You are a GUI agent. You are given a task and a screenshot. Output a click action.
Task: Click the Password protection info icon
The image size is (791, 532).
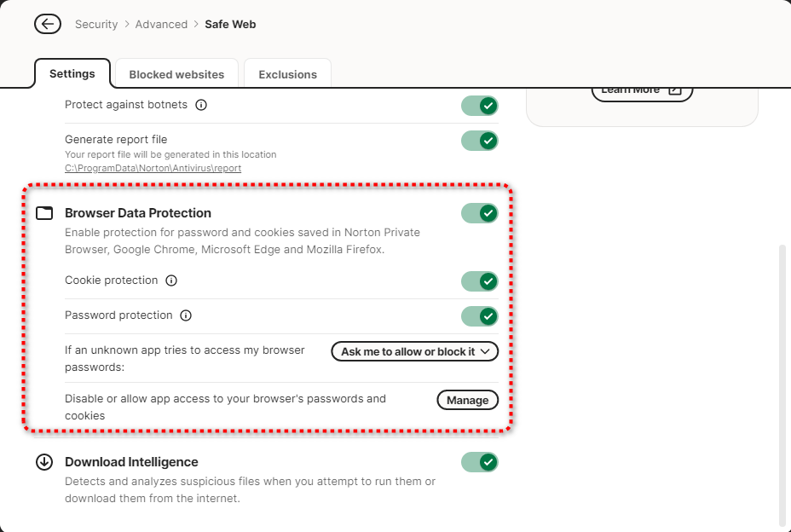186,315
